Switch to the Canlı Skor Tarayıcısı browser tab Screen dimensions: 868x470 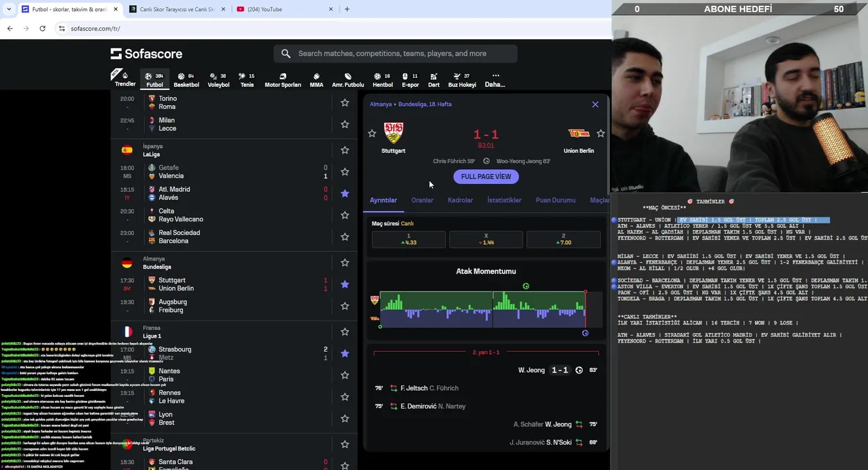tap(176, 9)
